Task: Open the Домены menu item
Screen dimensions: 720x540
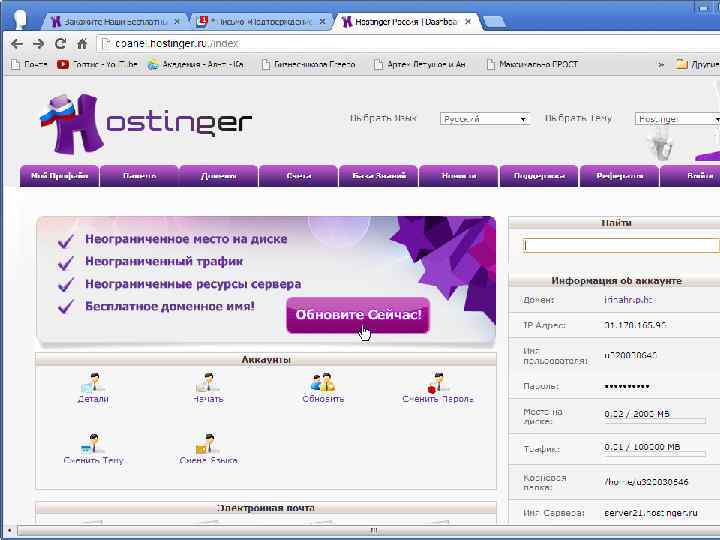Action: coord(219,176)
